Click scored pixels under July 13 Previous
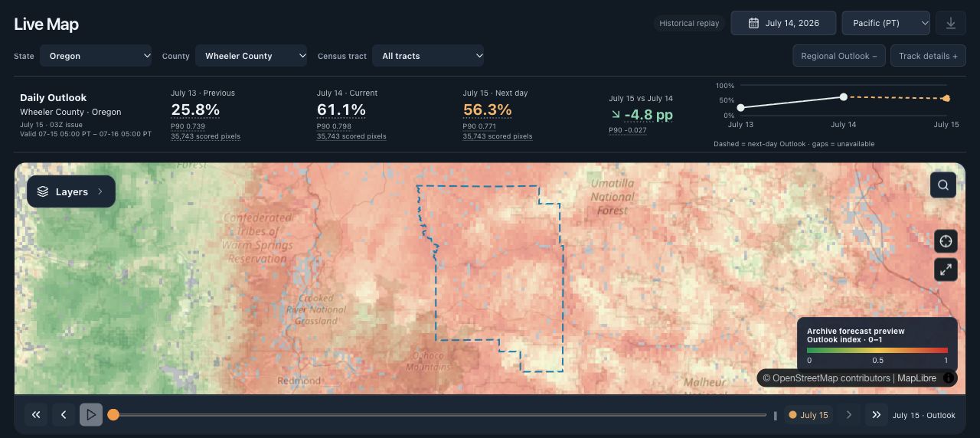Screen dimensions: 980x438 pos(205,136)
